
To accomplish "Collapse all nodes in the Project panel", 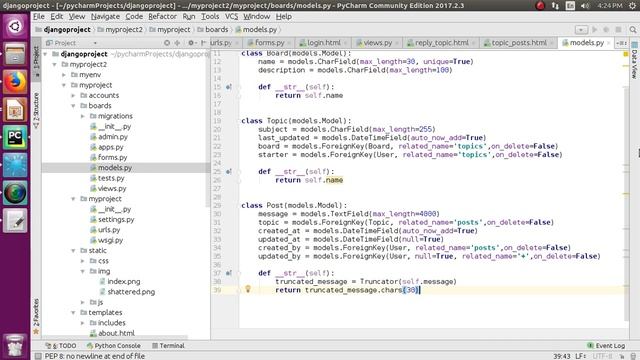I will pyautogui.click(x=178, y=42).
